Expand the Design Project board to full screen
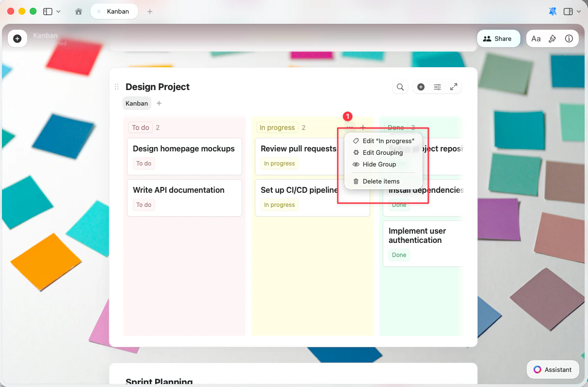 [453, 87]
